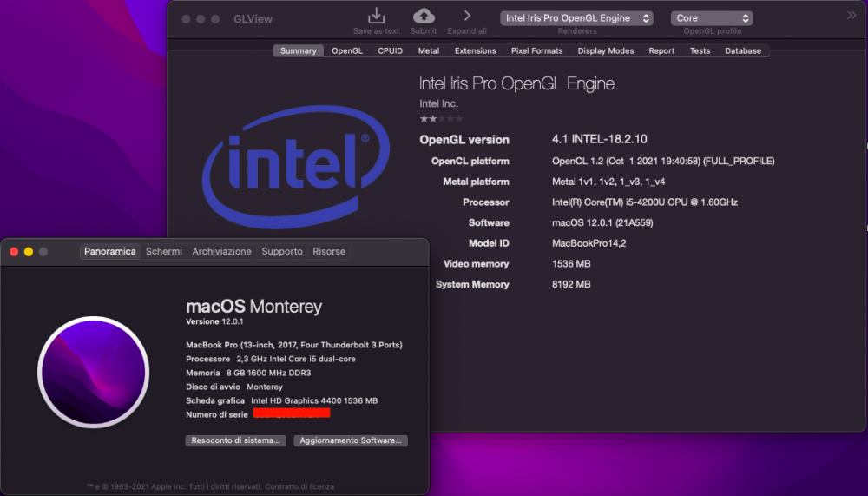This screenshot has width=868, height=496.
Task: Click the Video memory value 1536 MB
Action: pyautogui.click(x=571, y=264)
